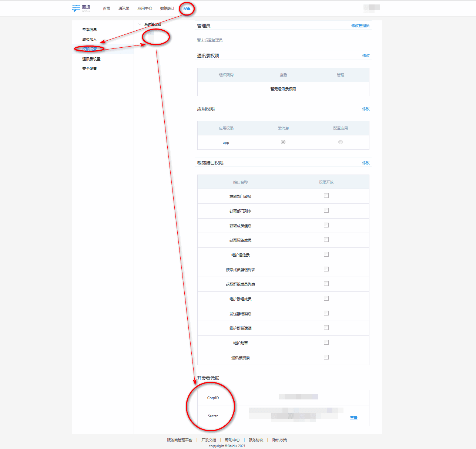Select the 系统管理组 tree node
The height and width of the screenshot is (449, 476).
point(152,24)
